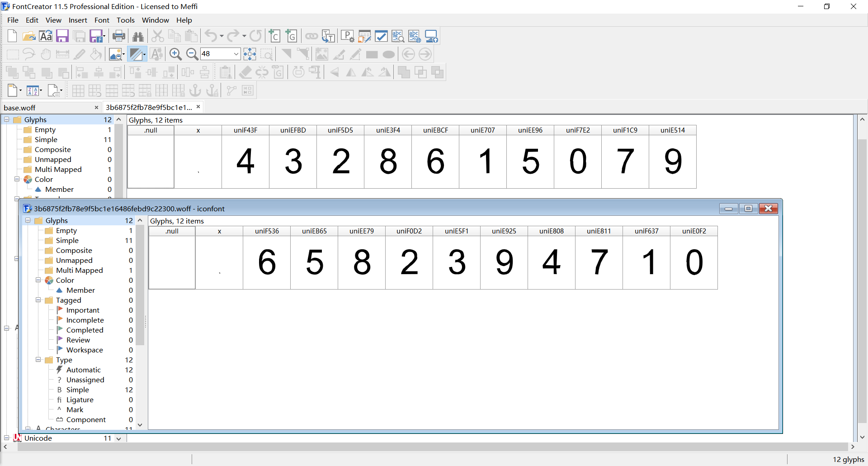Save the font with the purple disk icon
The width and height of the screenshot is (868, 466).
(x=62, y=36)
